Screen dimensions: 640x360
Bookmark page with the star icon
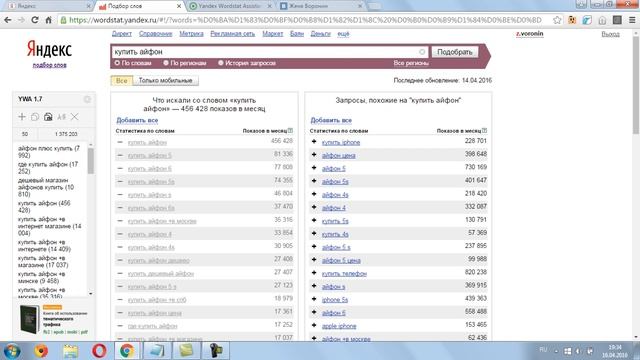tap(557, 20)
